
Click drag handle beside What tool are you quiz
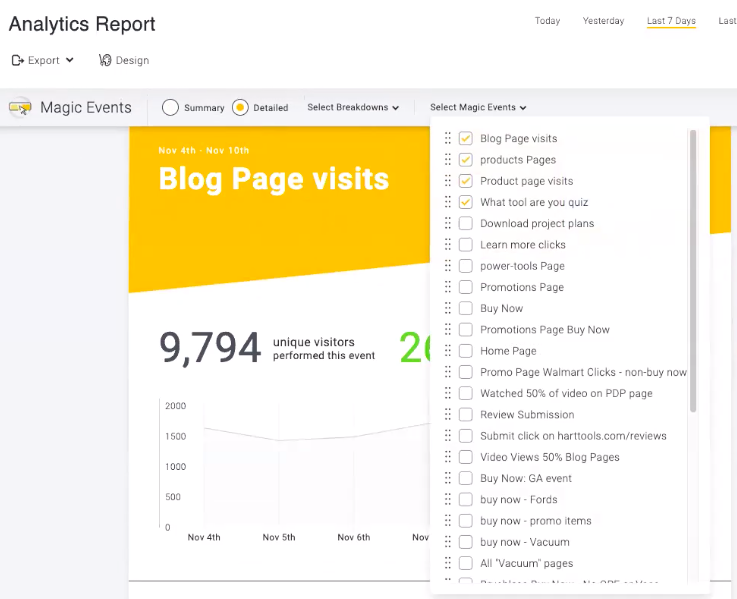point(447,202)
